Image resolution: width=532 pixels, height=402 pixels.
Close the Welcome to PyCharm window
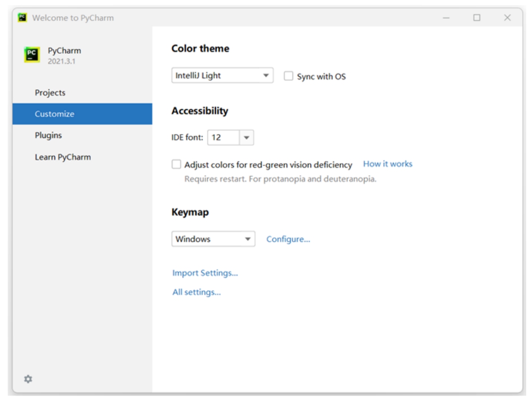[x=507, y=17]
